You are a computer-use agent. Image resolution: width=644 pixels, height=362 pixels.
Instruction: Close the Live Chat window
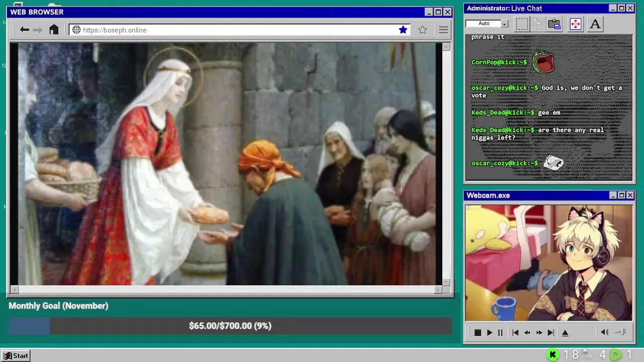coord(630,8)
